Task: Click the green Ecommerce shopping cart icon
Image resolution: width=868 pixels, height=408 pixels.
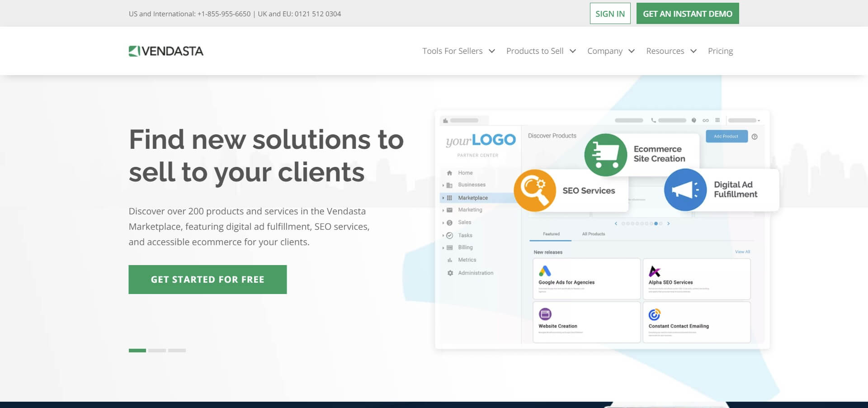Action: tap(605, 155)
